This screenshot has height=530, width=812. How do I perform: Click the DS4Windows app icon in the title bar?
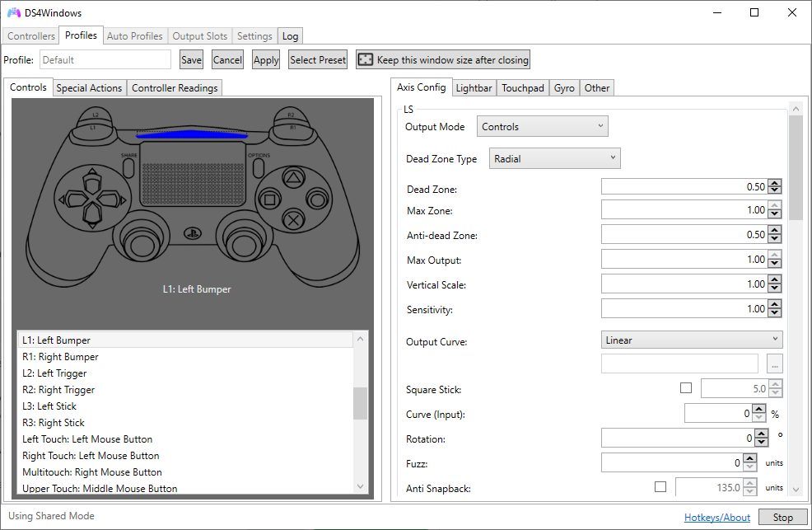[x=13, y=12]
